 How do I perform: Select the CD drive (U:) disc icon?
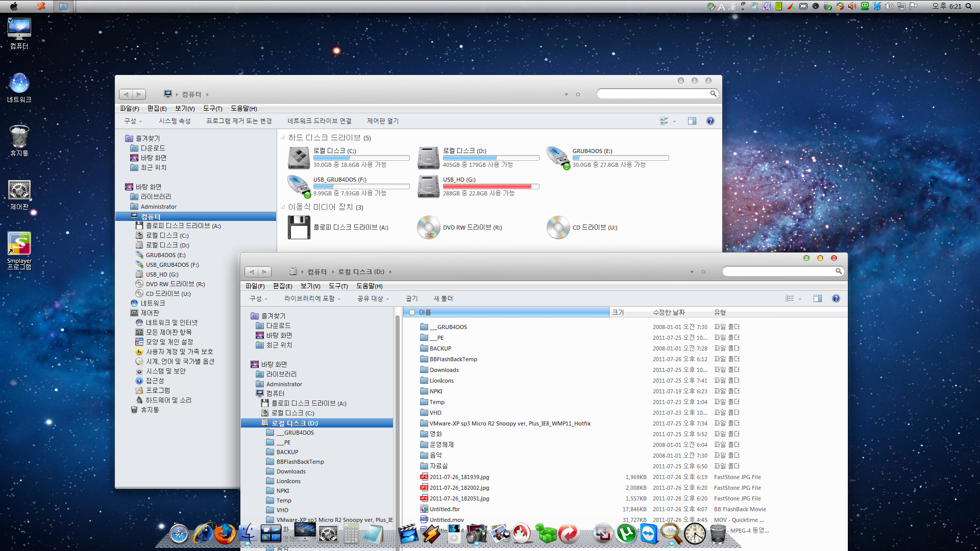[x=558, y=228]
